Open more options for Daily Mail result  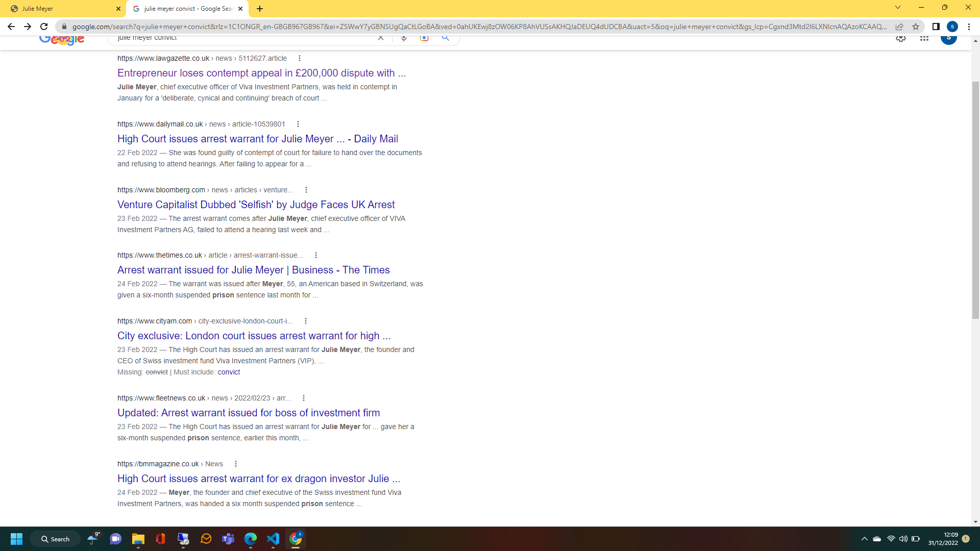(x=298, y=124)
